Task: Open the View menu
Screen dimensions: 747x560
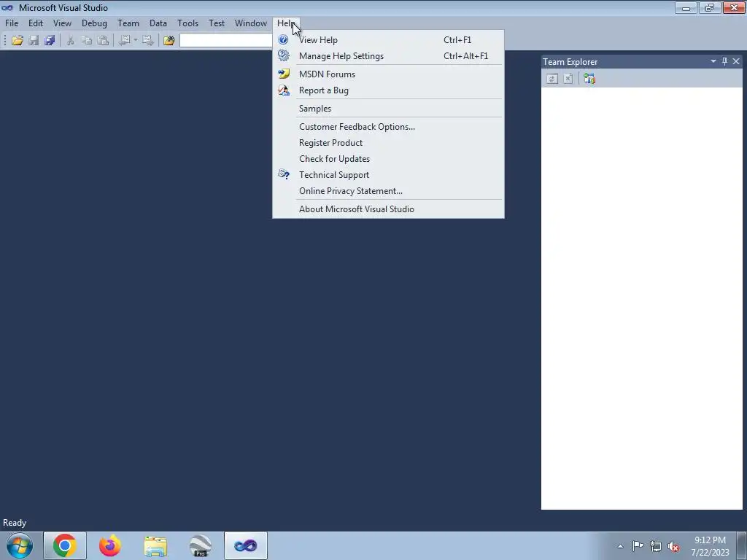Action: click(62, 23)
